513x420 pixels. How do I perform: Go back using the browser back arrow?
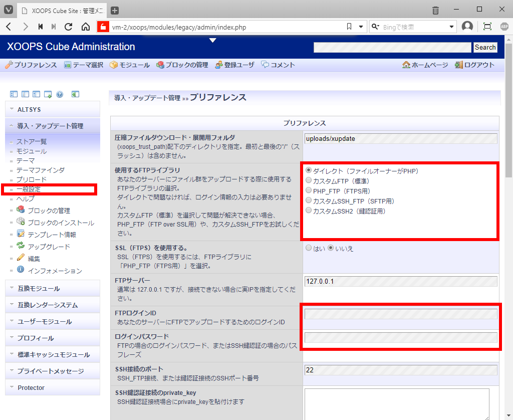tap(9, 27)
